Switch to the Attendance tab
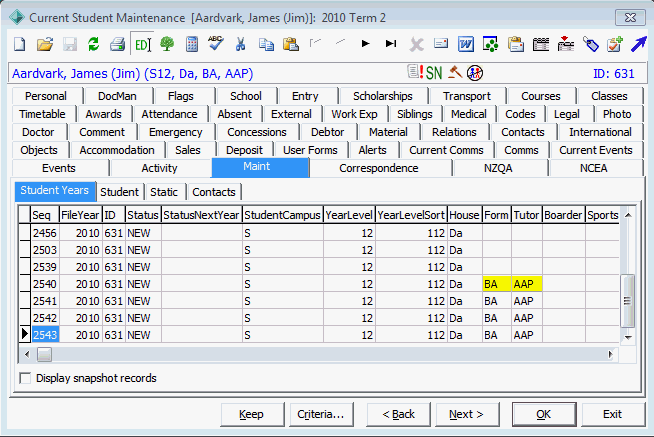The height and width of the screenshot is (437, 654). 169,114
